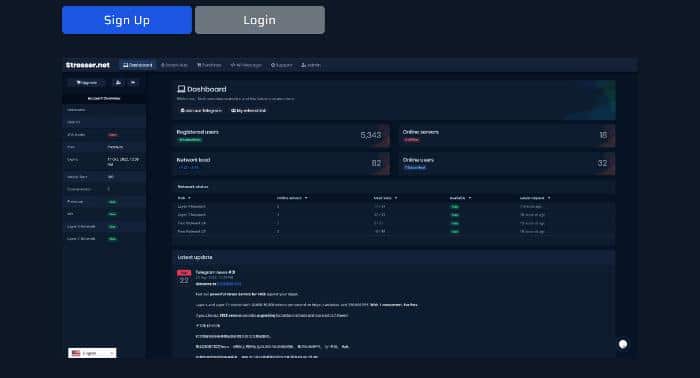The width and height of the screenshot is (700, 378).
Task: Click the Registered users 5,343 card
Action: [282, 135]
